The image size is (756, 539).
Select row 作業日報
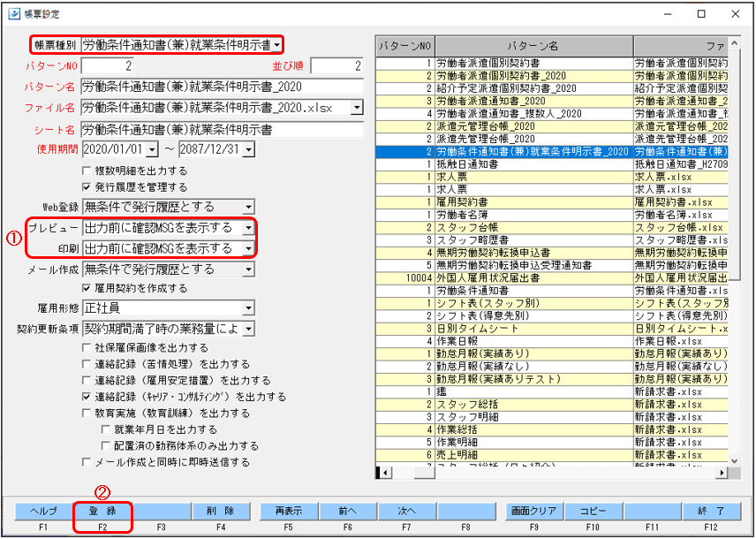[552, 341]
